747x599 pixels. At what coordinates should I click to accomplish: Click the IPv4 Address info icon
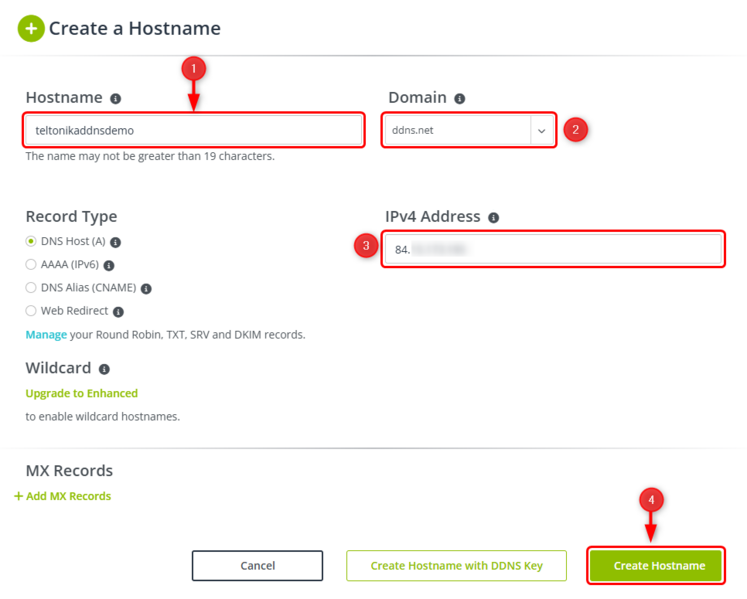point(494,217)
